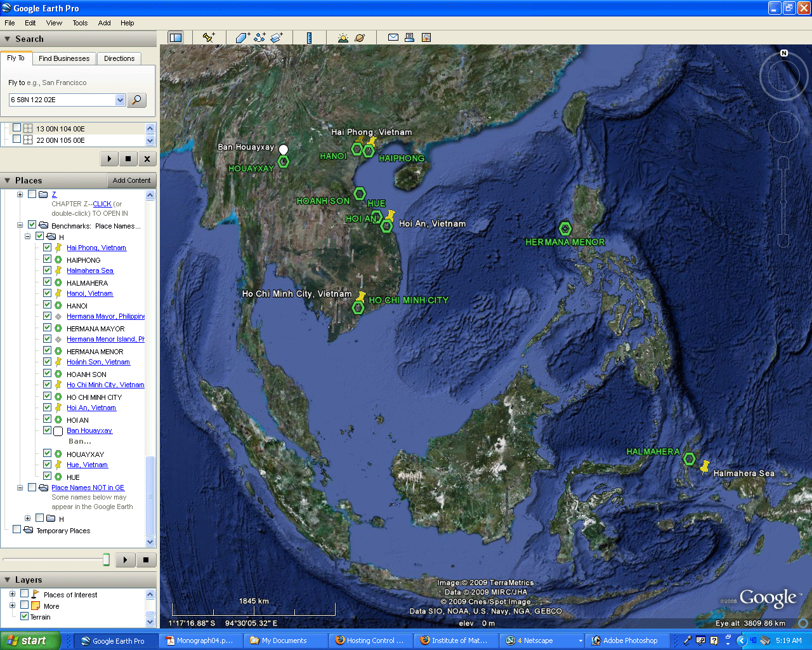Viewport: 812px width, 650px height.
Task: Play tour of the search results
Action: (x=109, y=159)
